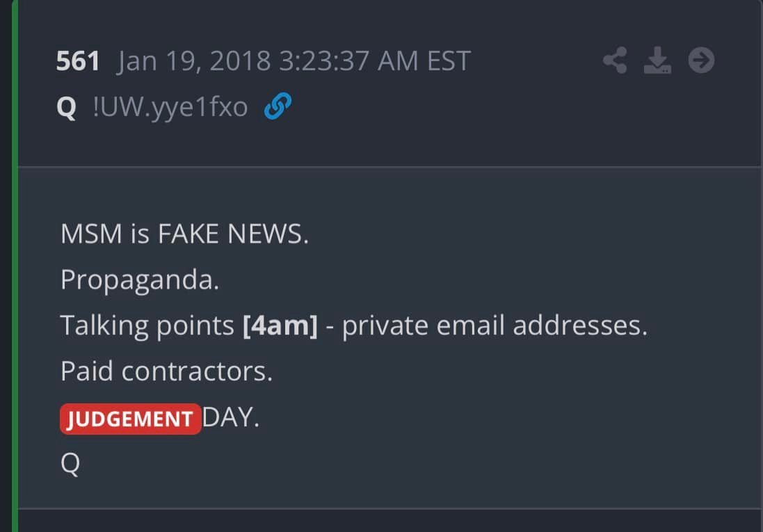Image resolution: width=763 pixels, height=532 pixels.
Task: Click the empty header space right of the tripcode link icon
Action: (x=452, y=108)
